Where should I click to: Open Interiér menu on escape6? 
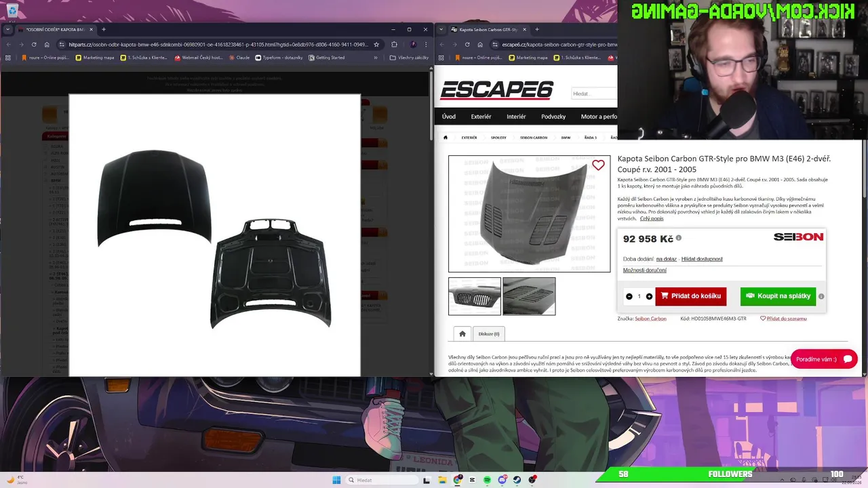[516, 117]
